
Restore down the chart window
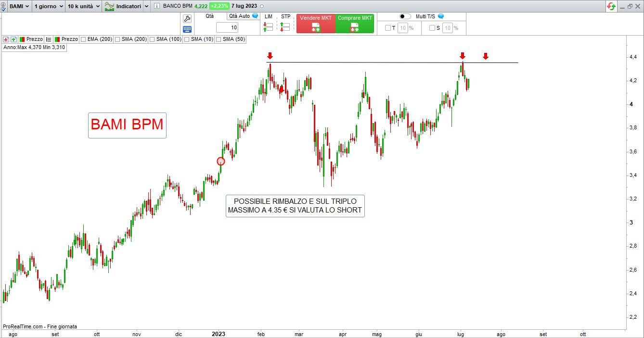630,6
